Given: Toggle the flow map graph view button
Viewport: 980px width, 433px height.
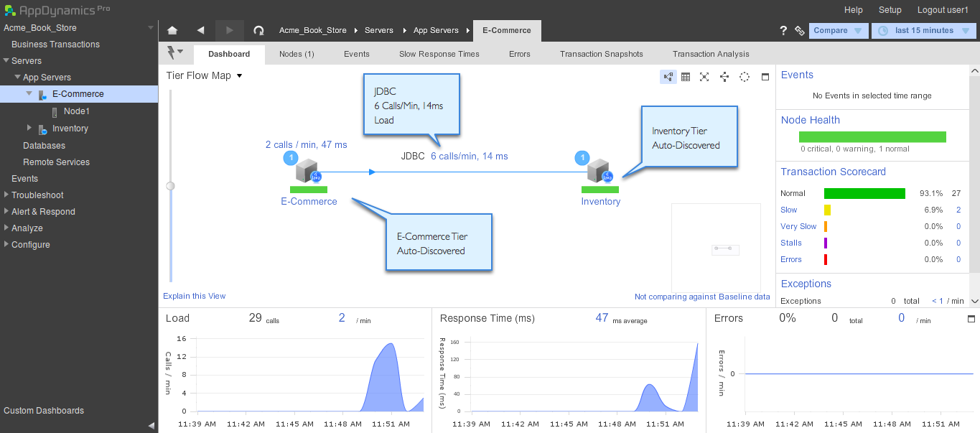Looking at the screenshot, I should 668,77.
